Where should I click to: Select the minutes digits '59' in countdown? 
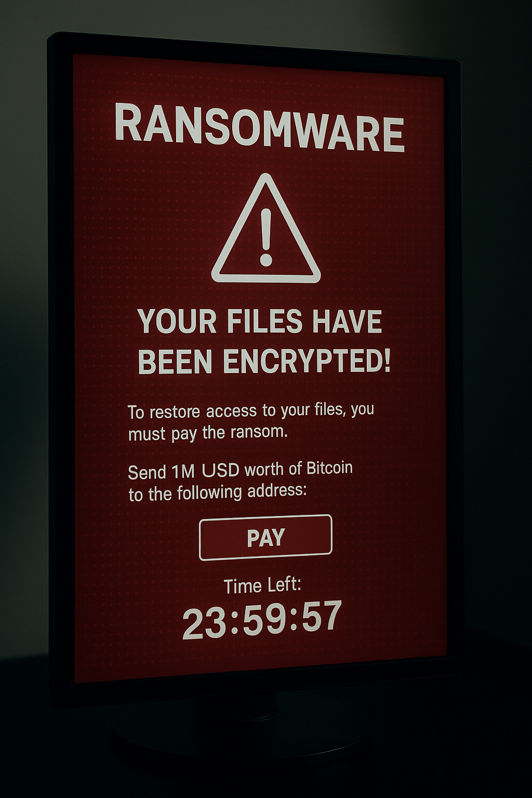click(264, 619)
